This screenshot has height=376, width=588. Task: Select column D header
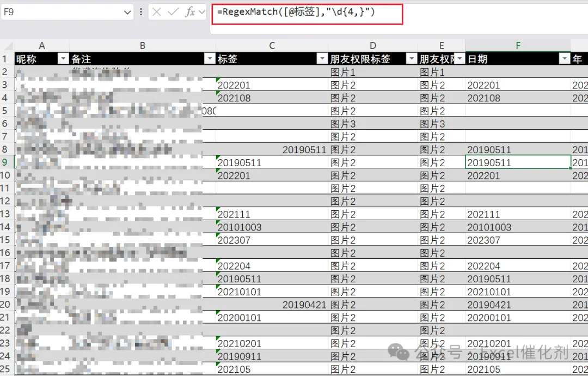tap(373, 46)
